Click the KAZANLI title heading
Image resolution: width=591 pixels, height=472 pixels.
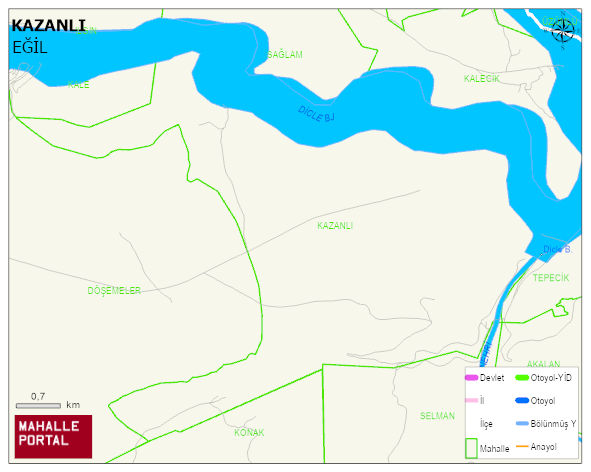coord(49,26)
